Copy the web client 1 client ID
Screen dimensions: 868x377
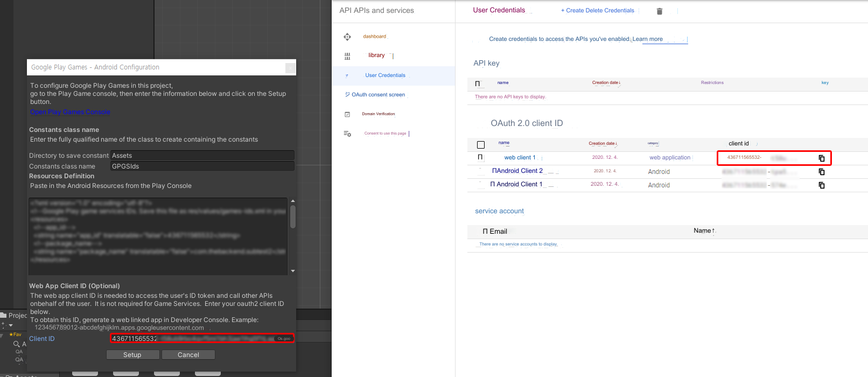pyautogui.click(x=822, y=158)
